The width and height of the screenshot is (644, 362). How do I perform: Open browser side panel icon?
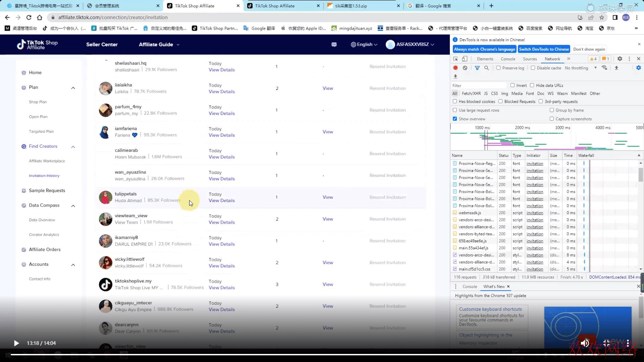tap(615, 17)
